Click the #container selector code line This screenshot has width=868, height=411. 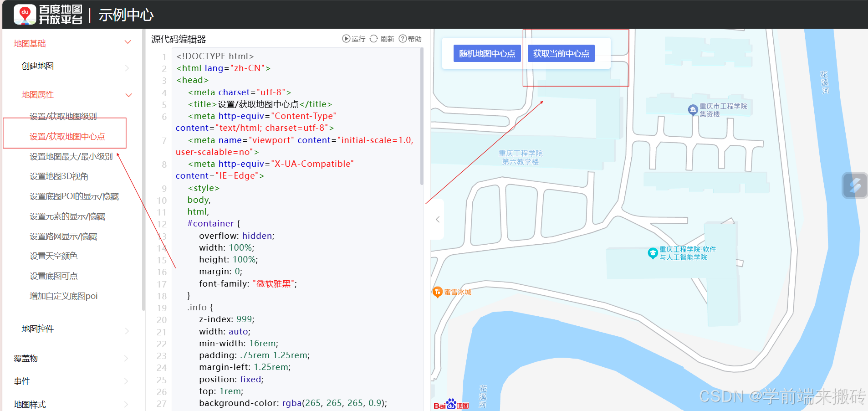point(214,224)
